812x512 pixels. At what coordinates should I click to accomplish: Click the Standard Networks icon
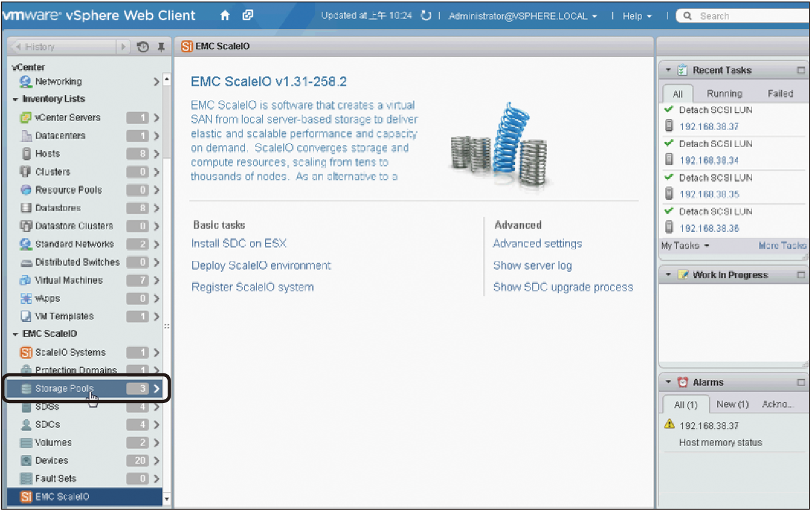tap(26, 245)
